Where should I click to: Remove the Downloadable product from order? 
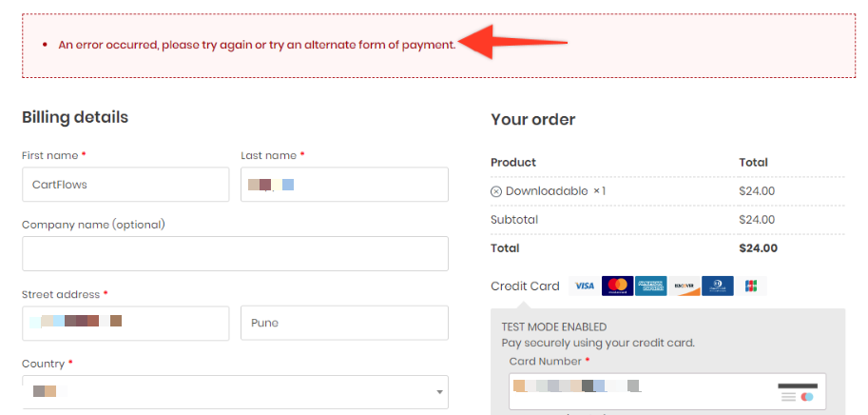(x=496, y=191)
